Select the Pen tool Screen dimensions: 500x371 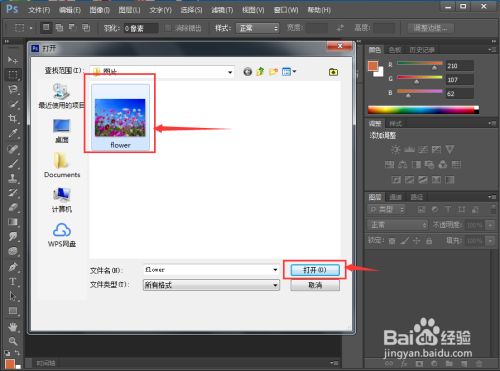pyautogui.click(x=13, y=267)
